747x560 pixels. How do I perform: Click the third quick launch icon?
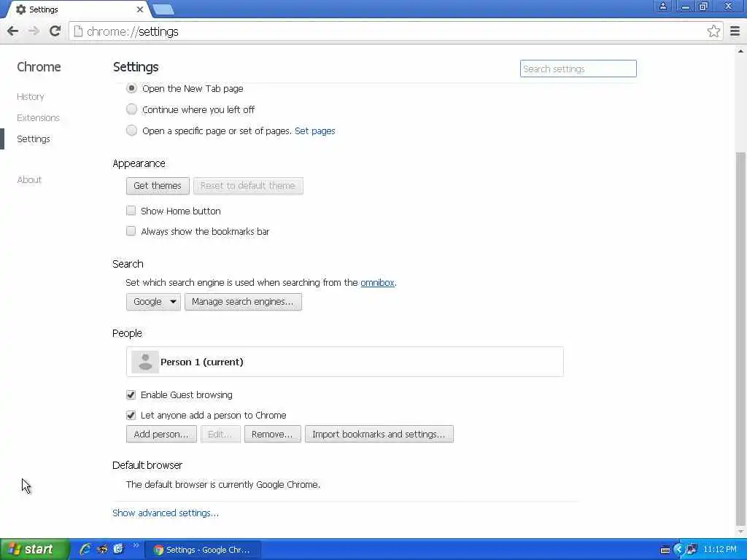(x=118, y=549)
